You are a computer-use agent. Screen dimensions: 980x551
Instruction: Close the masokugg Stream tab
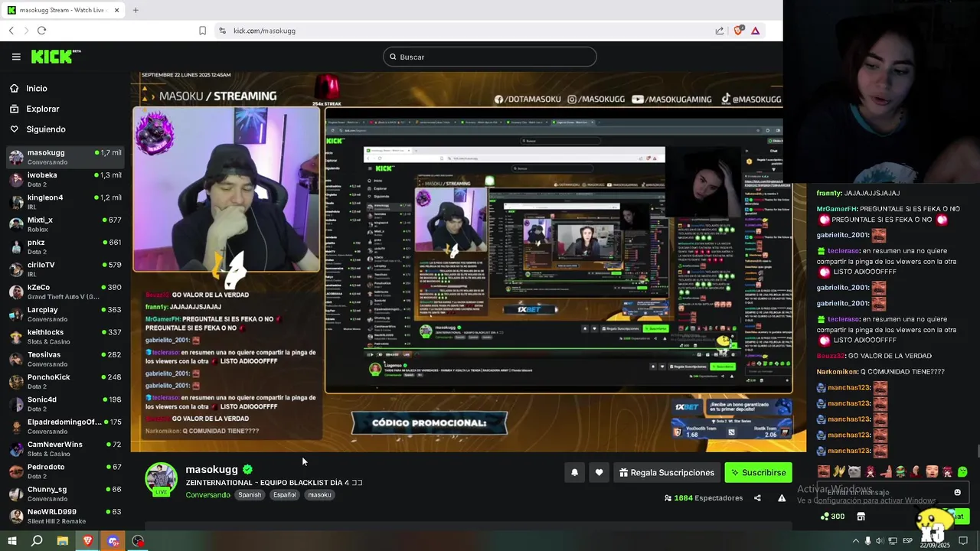[116, 10]
